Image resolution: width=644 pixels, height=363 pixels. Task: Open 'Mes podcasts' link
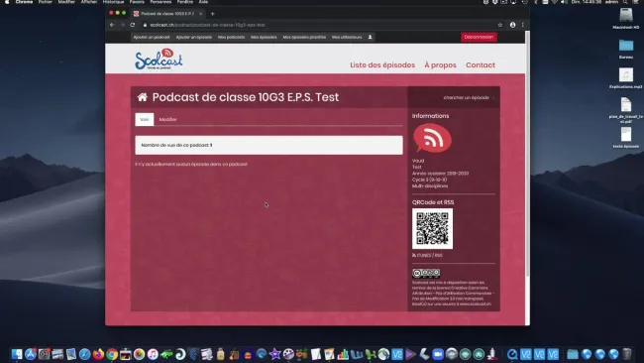pos(231,37)
